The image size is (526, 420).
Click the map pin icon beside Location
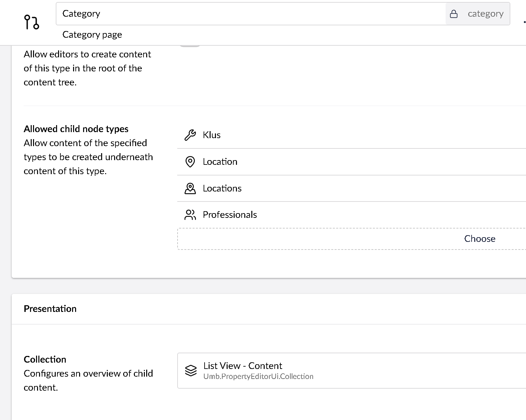190,162
